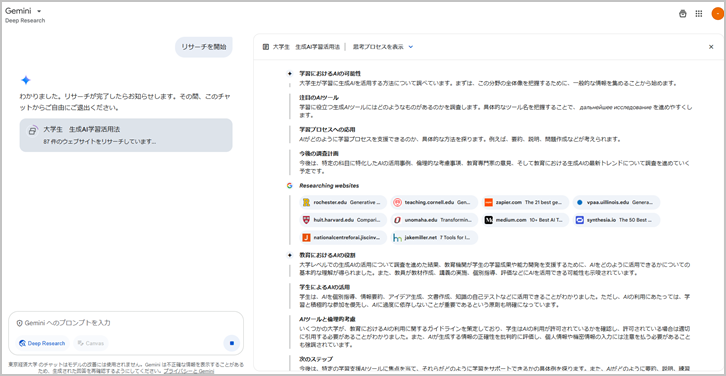Open the orange account avatar

(717, 14)
